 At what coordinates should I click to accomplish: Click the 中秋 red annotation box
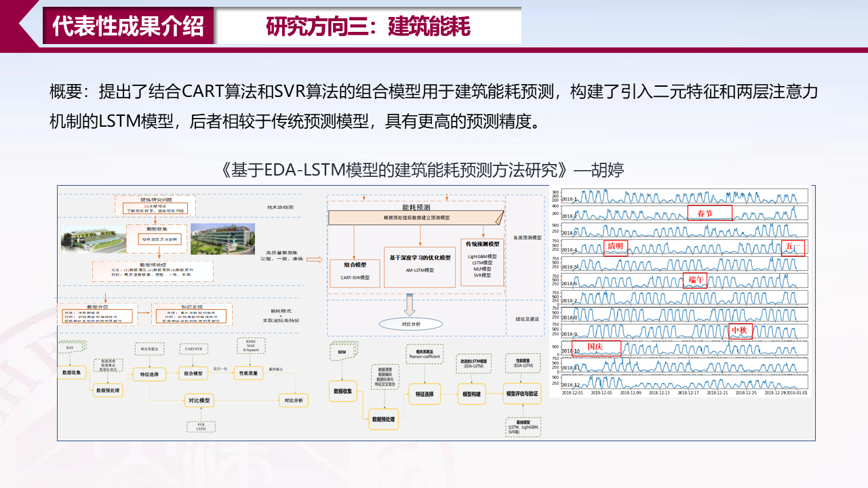point(741,331)
